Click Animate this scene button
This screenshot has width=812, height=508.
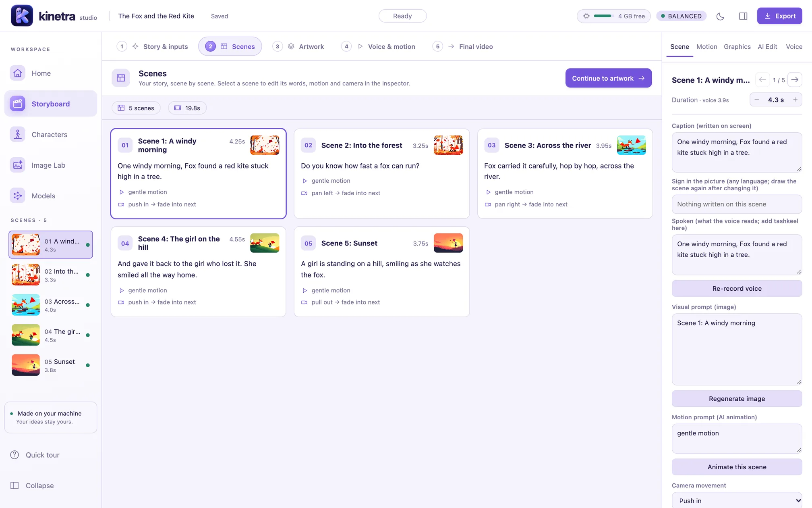tap(737, 467)
